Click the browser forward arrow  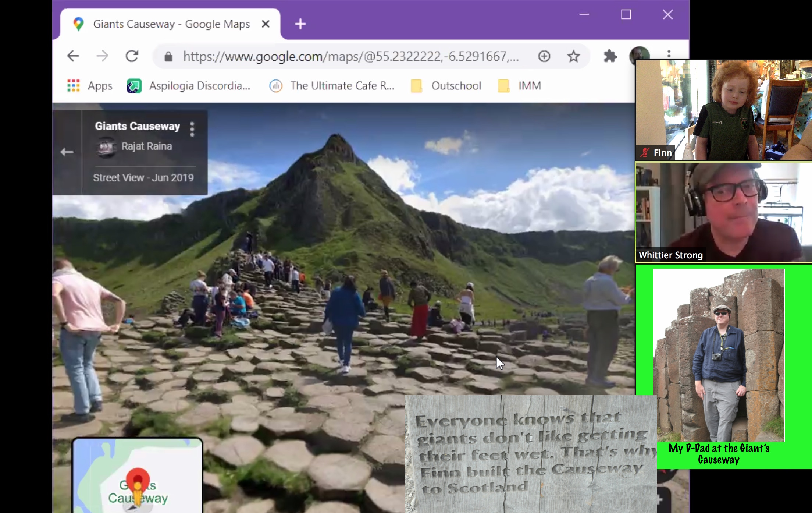click(x=102, y=56)
